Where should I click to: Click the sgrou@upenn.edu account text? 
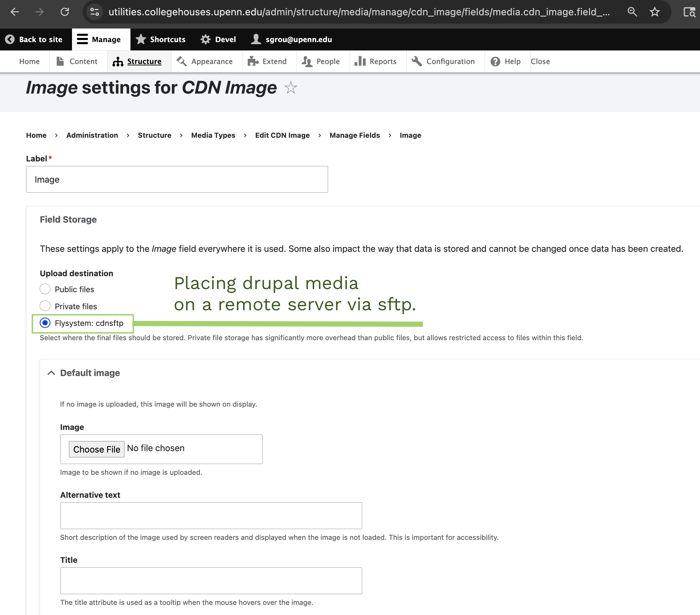pos(299,39)
